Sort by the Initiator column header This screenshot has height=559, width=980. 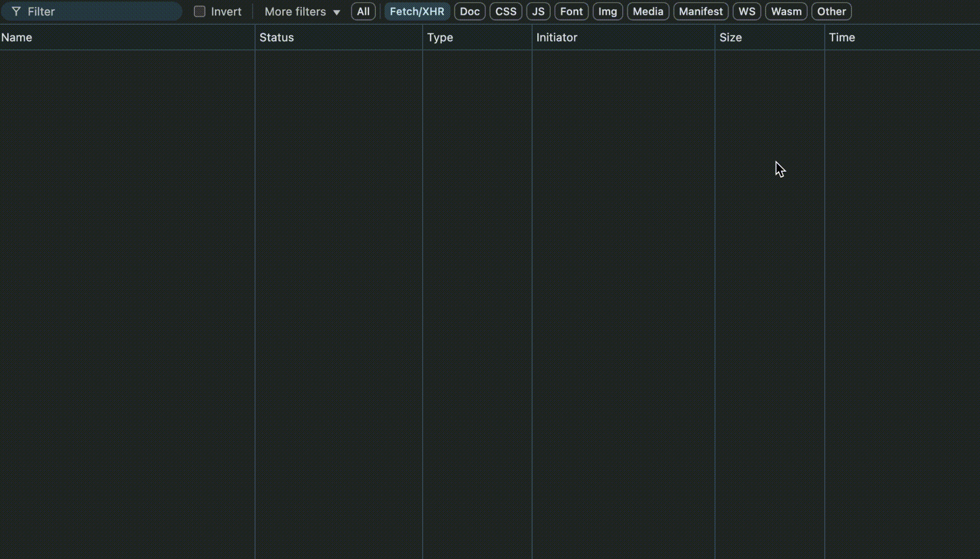623,38
